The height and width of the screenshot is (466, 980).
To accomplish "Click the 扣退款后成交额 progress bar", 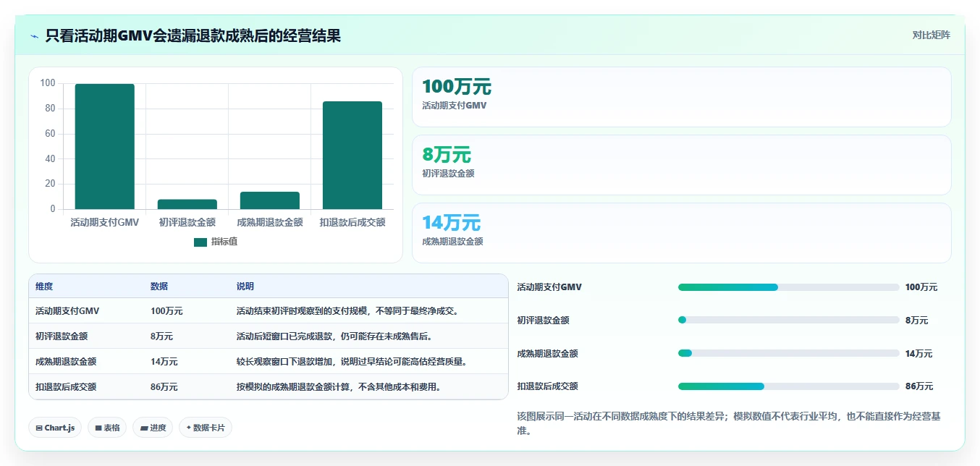I will (789, 386).
